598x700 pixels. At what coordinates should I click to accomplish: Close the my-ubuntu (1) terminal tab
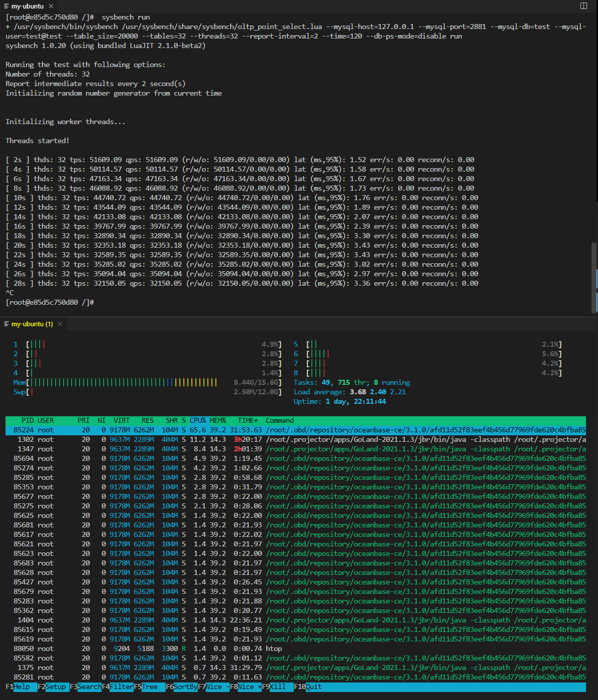(x=60, y=324)
